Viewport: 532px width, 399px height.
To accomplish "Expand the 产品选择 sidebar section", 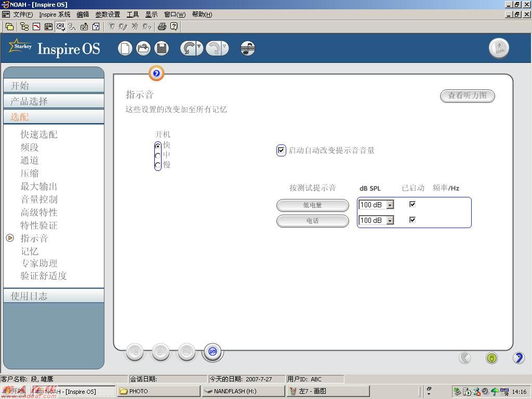I will pos(54,101).
